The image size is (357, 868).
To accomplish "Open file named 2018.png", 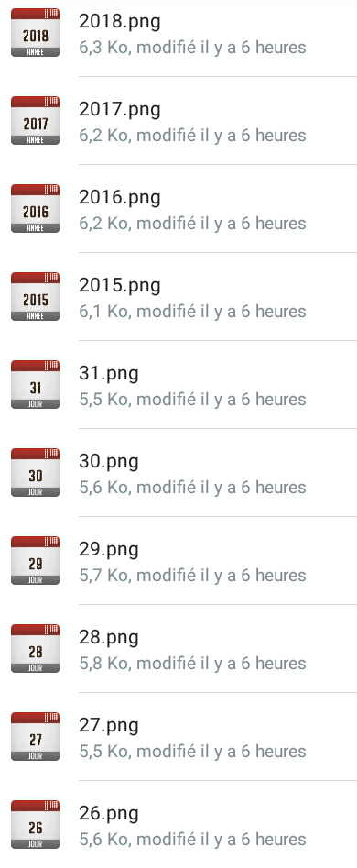I will click(x=120, y=22).
